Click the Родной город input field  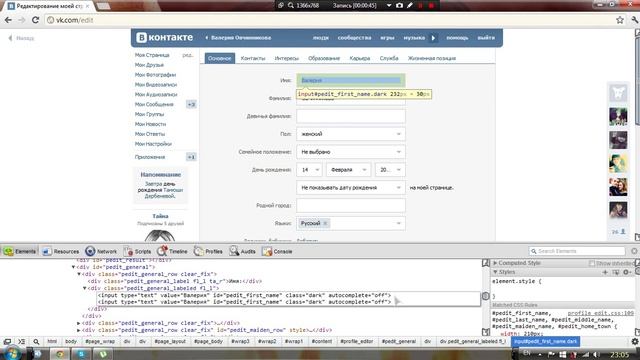[351, 205]
